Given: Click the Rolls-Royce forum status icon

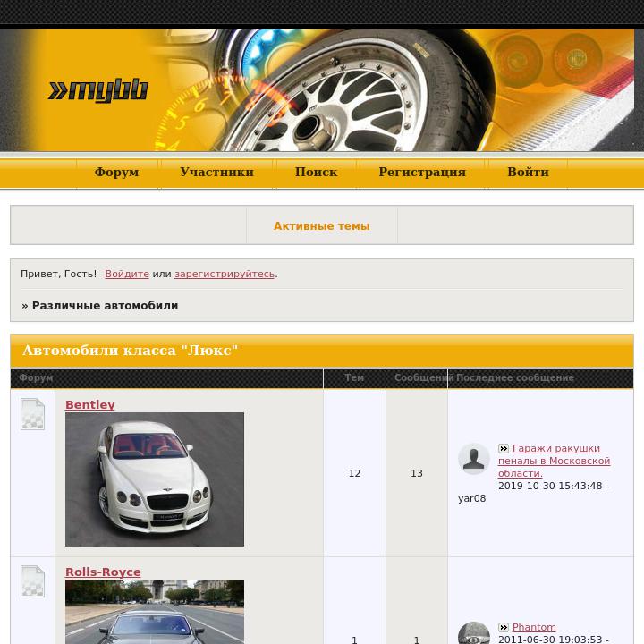Looking at the screenshot, I should click(32, 581).
